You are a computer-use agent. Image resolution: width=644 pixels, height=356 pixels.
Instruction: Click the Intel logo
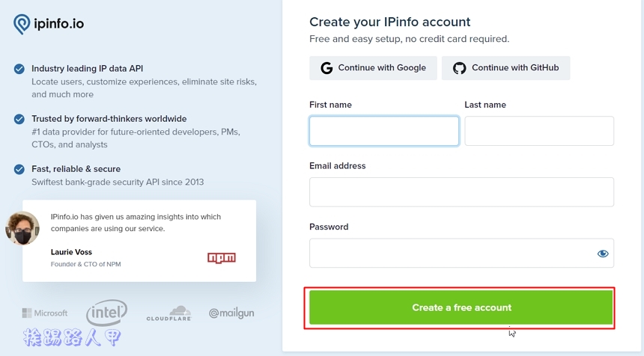click(106, 313)
